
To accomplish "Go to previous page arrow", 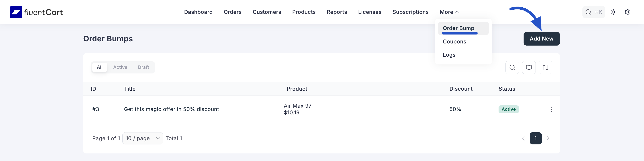I will pyautogui.click(x=523, y=138).
